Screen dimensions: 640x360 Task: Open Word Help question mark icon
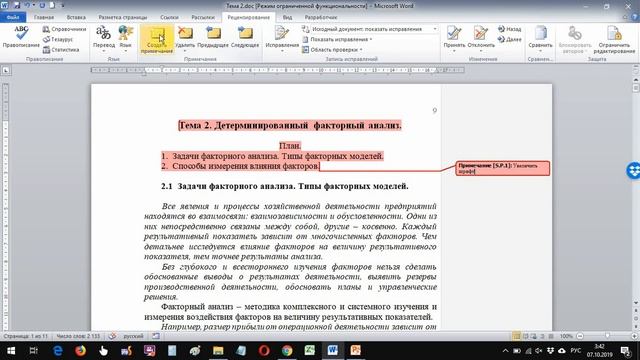click(635, 17)
